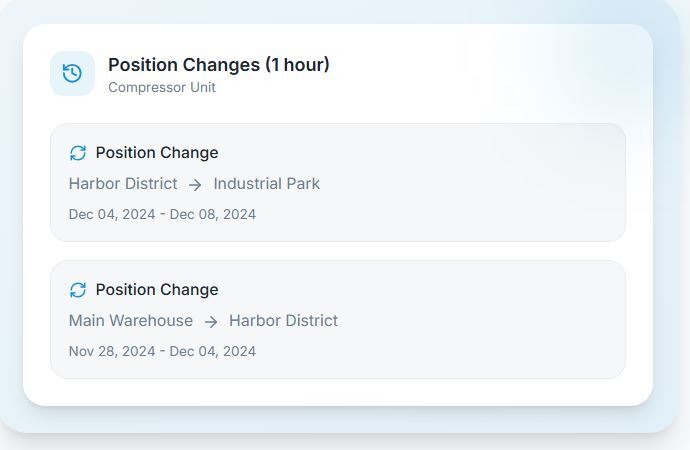Click the "Compressor Unit" subtitle
The width and height of the screenshot is (690, 450).
[162, 88]
